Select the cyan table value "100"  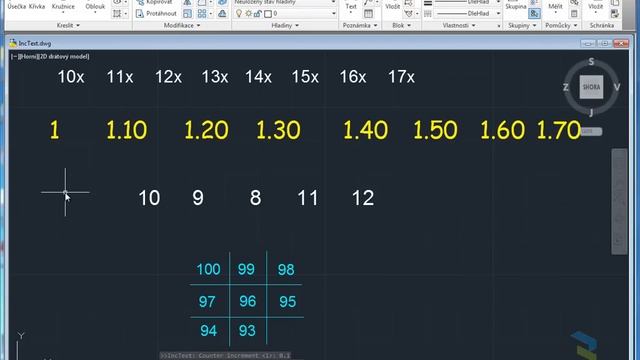(x=208, y=269)
